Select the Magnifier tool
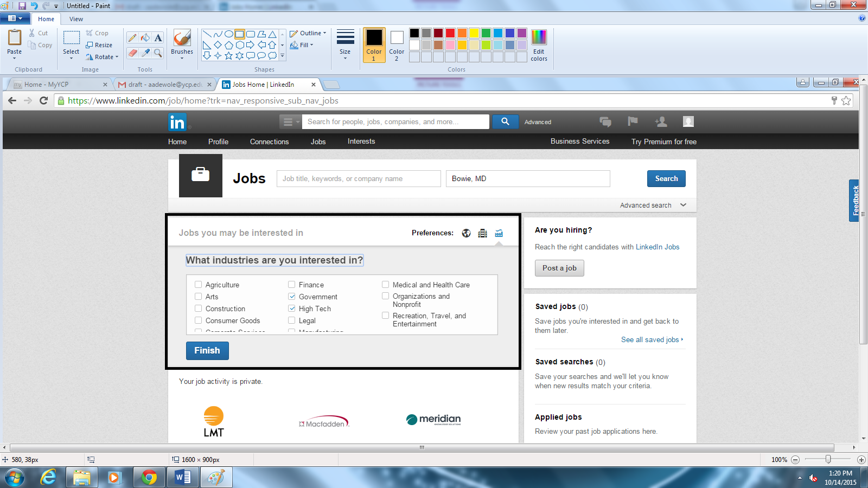868x488 pixels. [x=158, y=53]
